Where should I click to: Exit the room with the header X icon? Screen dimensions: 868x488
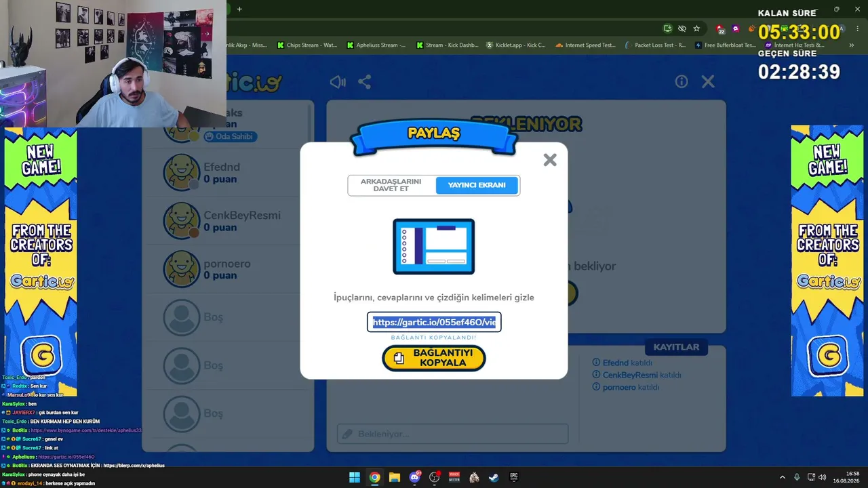[708, 81]
